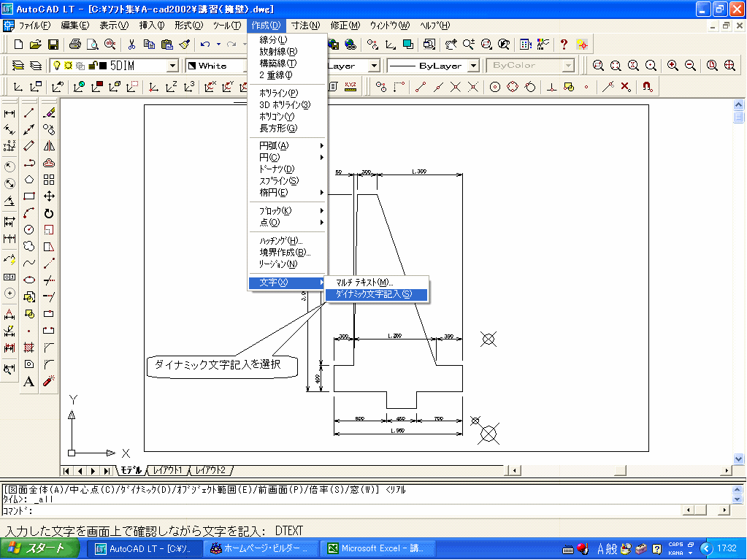The width and height of the screenshot is (747, 560).
Task: Cut selection with the scissors icon
Action: (131, 45)
